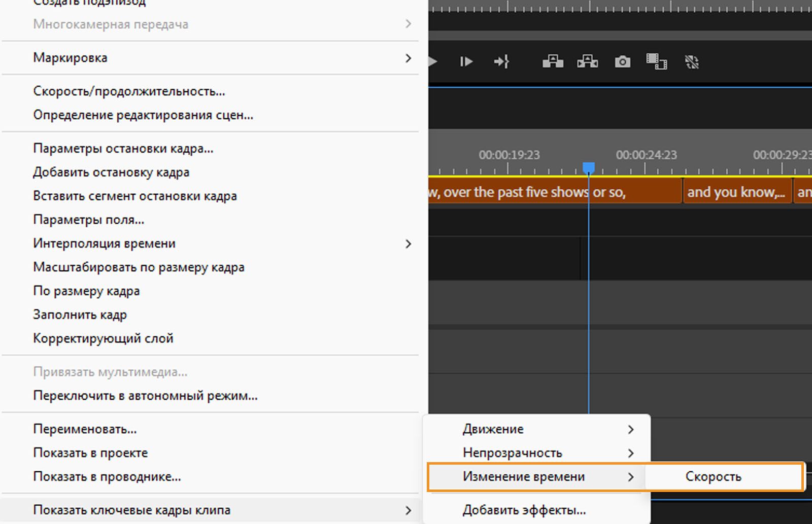Expand the Движение submenu arrow
This screenshot has width=812, height=524.
[x=631, y=430]
